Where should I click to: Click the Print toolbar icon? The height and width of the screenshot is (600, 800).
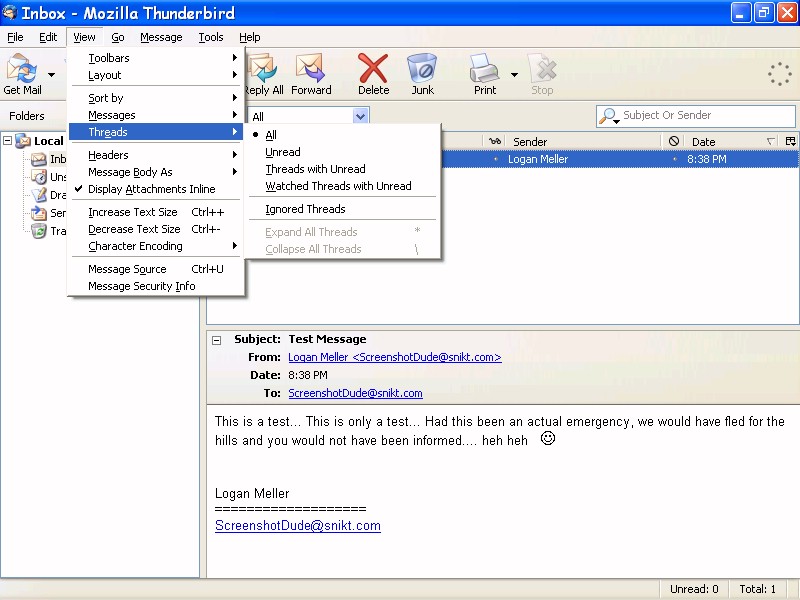click(484, 68)
